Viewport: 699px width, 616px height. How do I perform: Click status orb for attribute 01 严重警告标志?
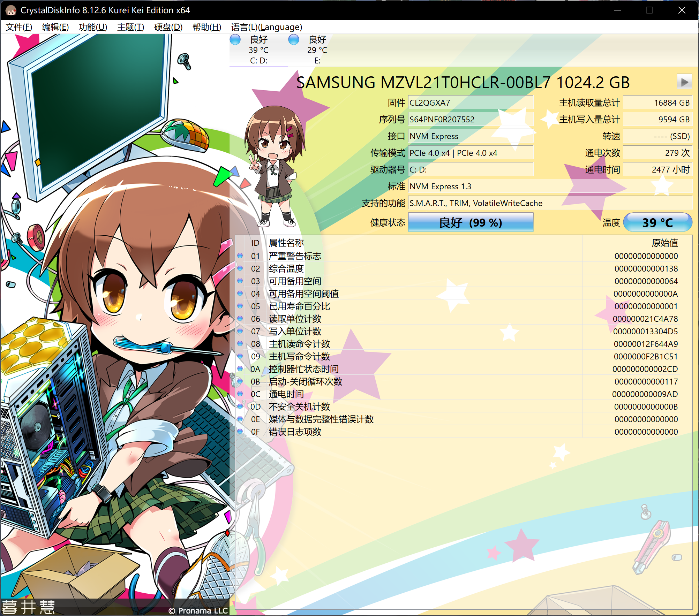[240, 256]
